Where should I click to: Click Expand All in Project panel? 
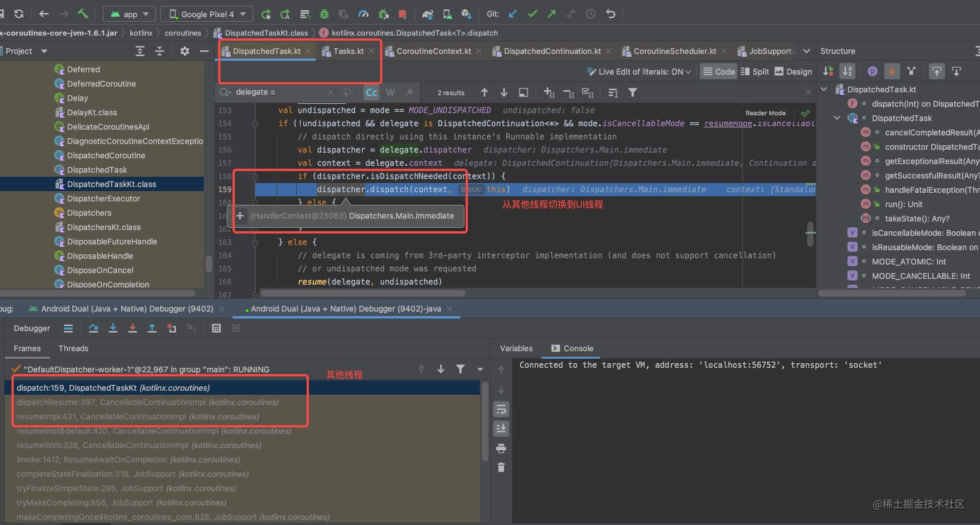pyautogui.click(x=140, y=51)
